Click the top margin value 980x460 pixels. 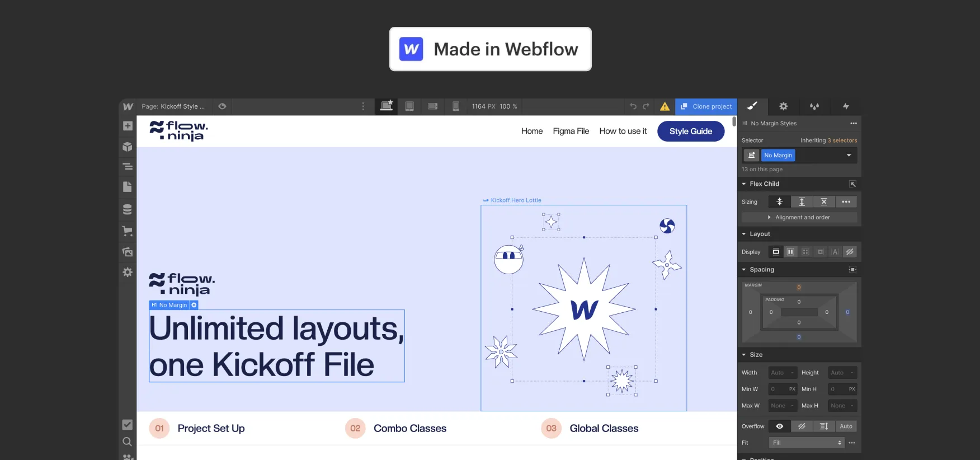[x=799, y=287]
